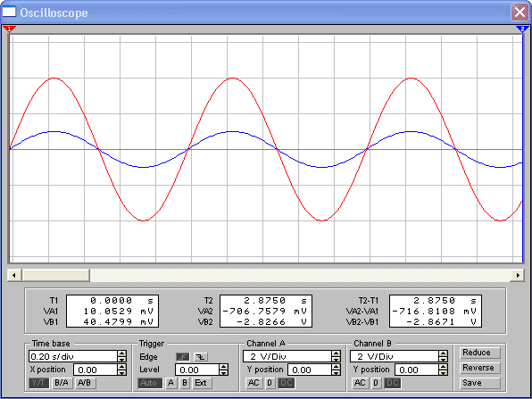Click the Save button

[x=480, y=383]
